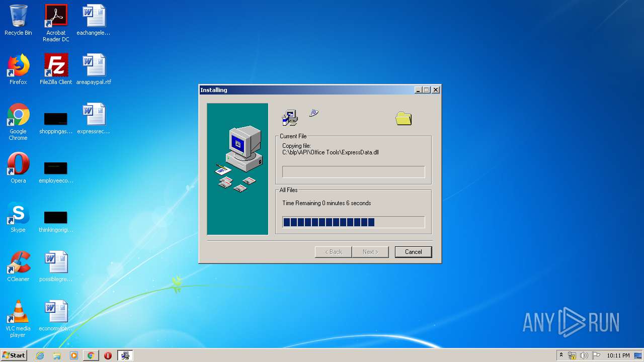Launch CCleaner from the desktop

point(18,266)
